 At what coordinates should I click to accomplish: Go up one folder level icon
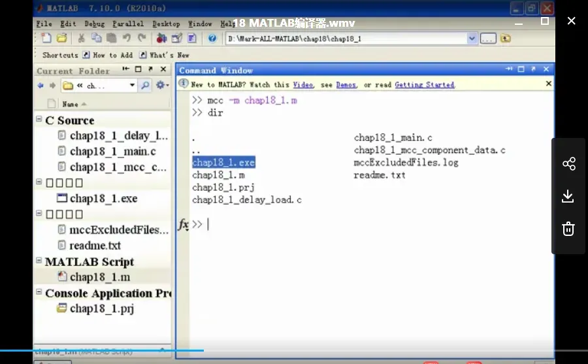tap(506, 39)
